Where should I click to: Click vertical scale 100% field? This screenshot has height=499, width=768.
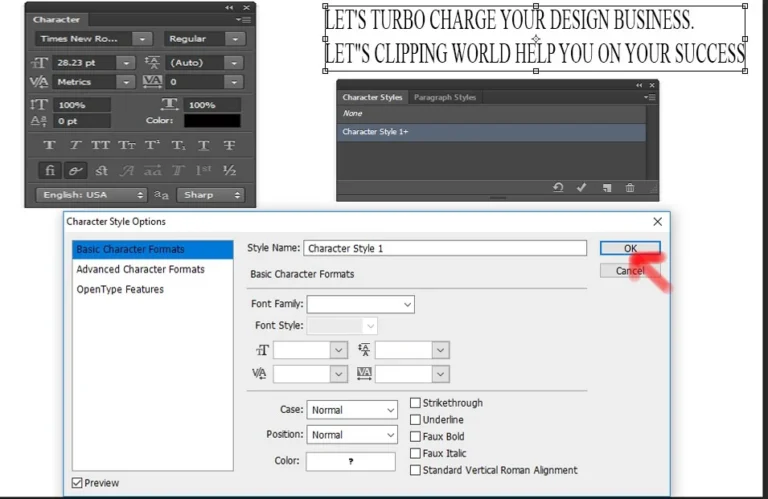coord(81,105)
